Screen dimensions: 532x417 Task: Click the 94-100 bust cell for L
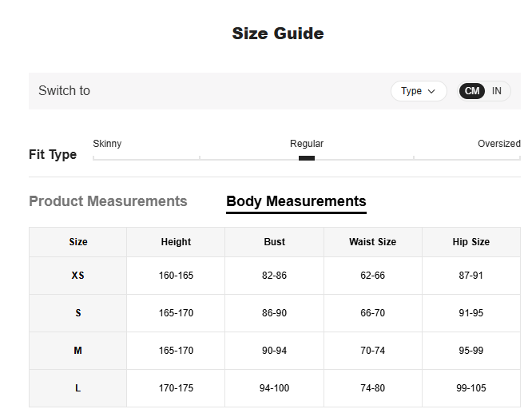274,388
